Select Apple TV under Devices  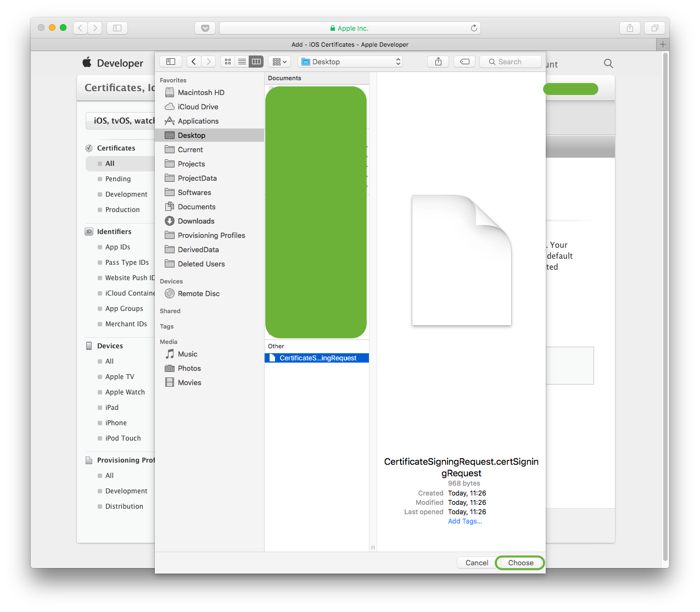[120, 376]
